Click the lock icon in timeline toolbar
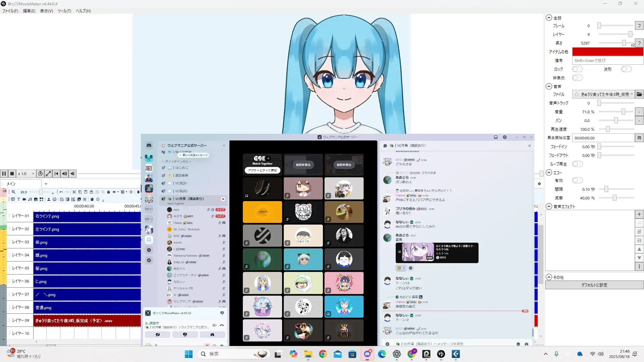The width and height of the screenshot is (644, 362). pyautogui.click(x=108, y=192)
